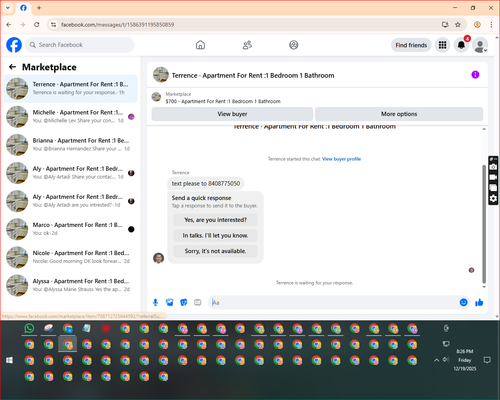Screen dimensions: 500x400
Task: Open the Menu grid icon
Action: [442, 45]
